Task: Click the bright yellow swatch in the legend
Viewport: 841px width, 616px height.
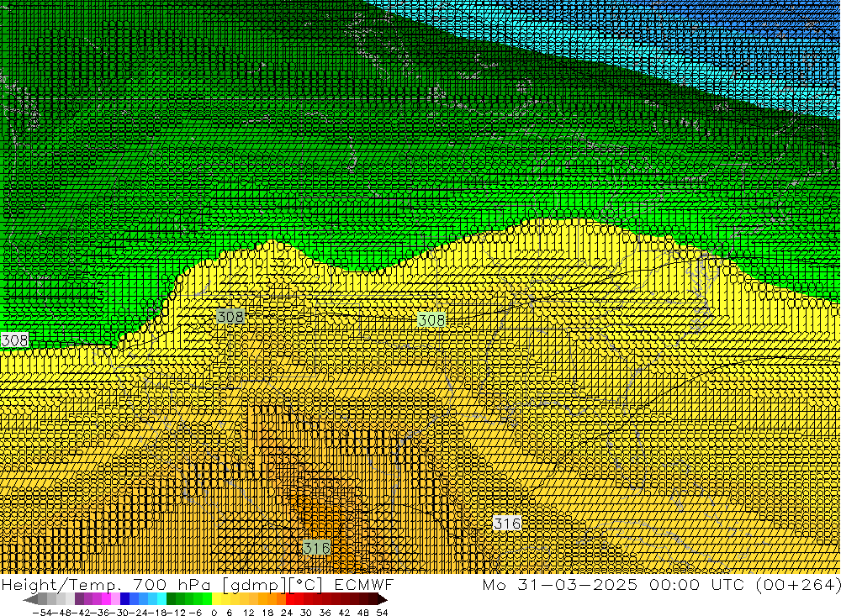Action: tap(217, 599)
